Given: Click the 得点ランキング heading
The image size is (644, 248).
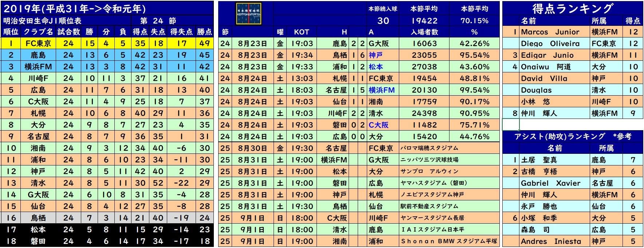Looking at the screenshot, I should (x=572, y=9).
